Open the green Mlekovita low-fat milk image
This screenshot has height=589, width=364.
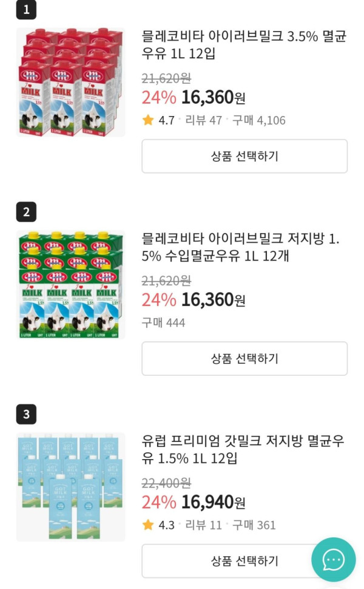(x=70, y=284)
